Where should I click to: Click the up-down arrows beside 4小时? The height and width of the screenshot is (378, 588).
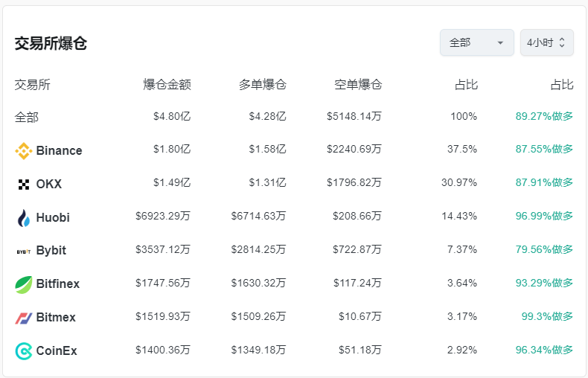tap(562, 43)
